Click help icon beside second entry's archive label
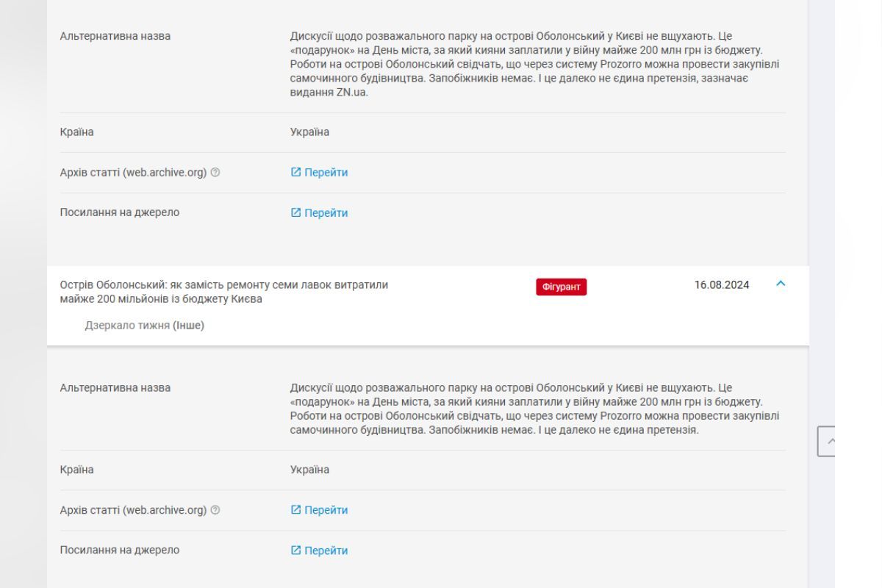The image size is (882, 588). [215, 510]
